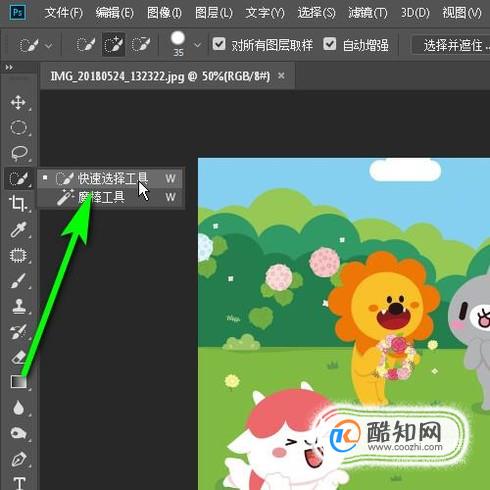Expand the toolbar with double-arrow

point(9,68)
